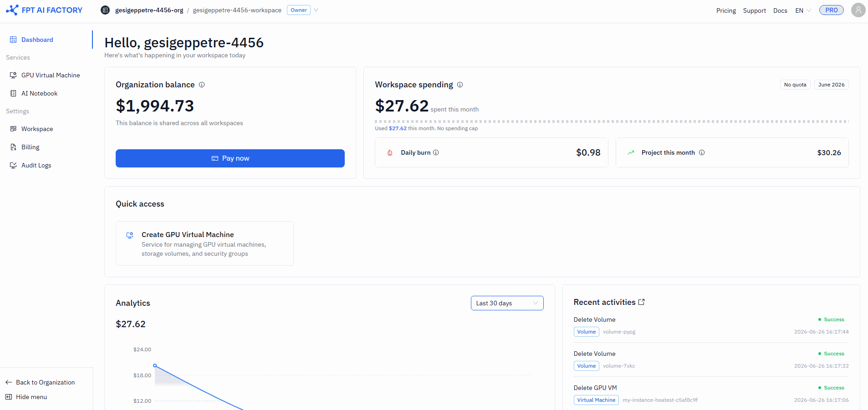Image resolution: width=868 pixels, height=410 pixels.
Task: Click the Pay now button
Action: point(230,158)
